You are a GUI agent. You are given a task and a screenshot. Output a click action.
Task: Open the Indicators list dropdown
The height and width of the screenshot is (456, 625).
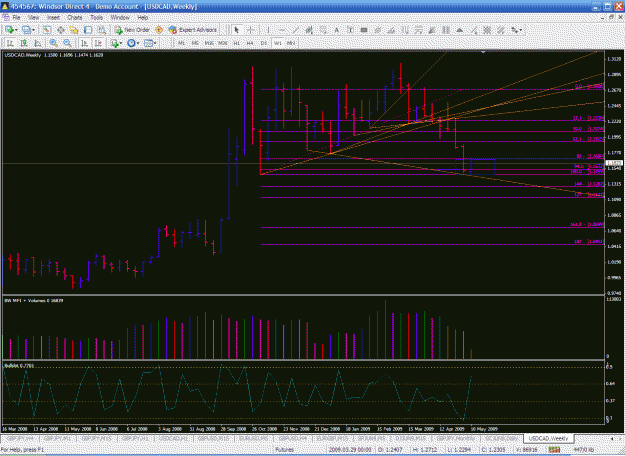(x=116, y=43)
